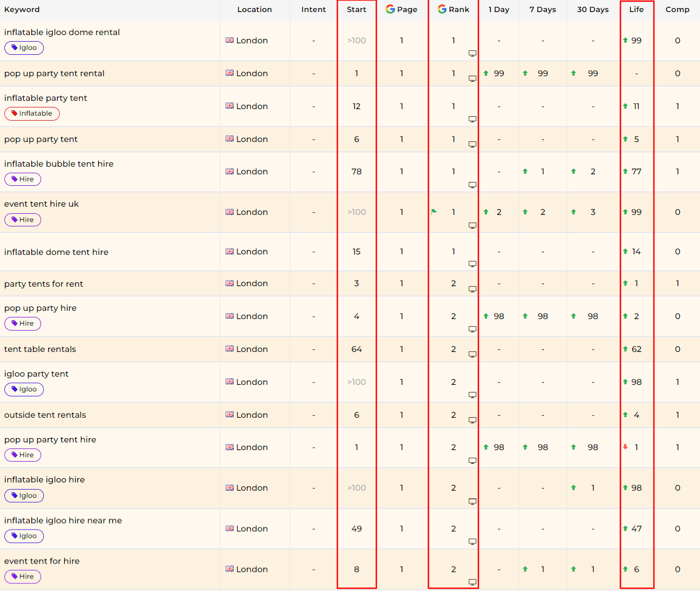Click the red Inflatable tag
Viewport: 700px width, 591px height.
pos(32,113)
